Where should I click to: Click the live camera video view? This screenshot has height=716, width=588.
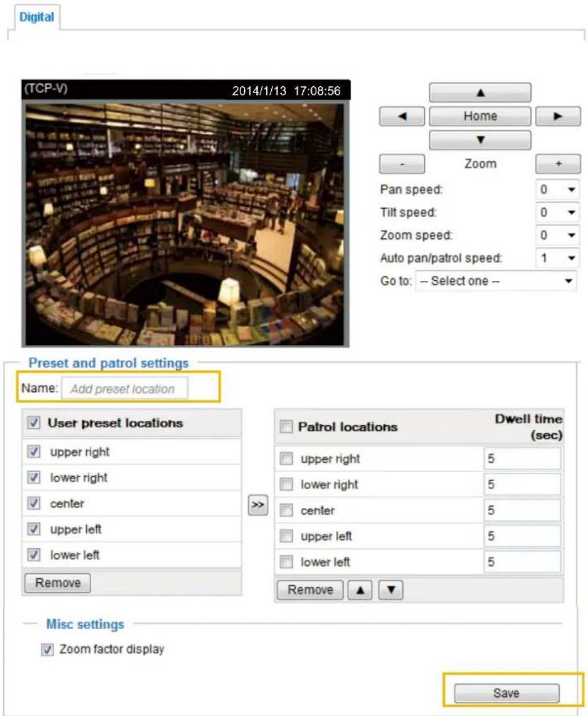(x=185, y=224)
